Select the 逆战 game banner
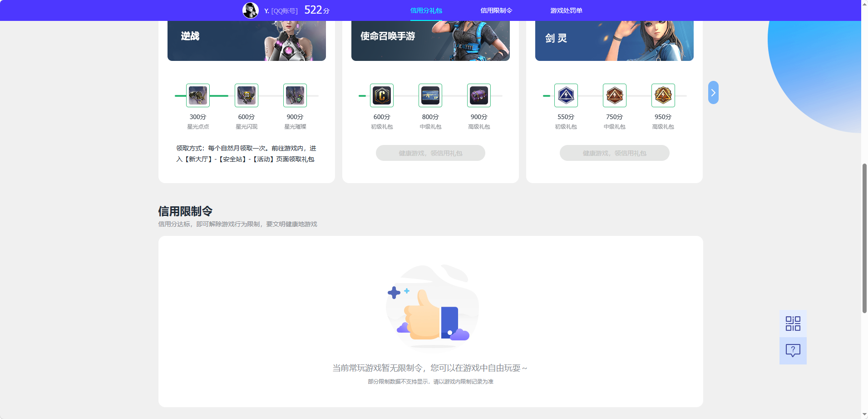The image size is (868, 419). (x=247, y=41)
